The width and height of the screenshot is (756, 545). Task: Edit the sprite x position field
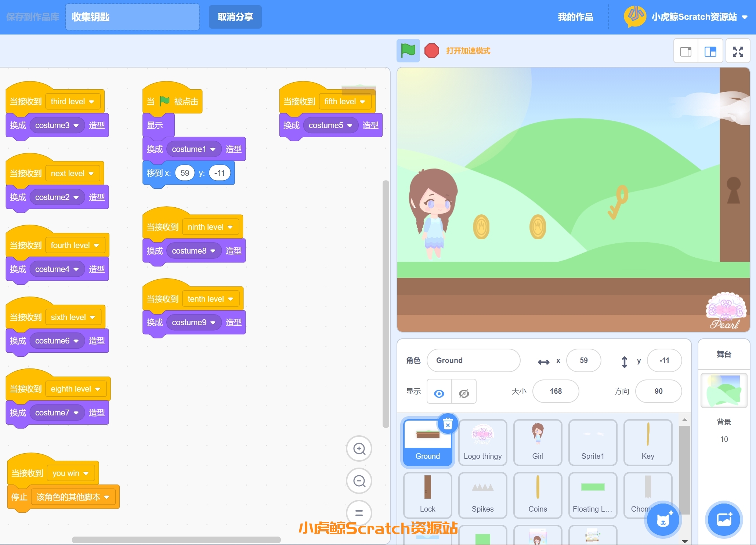point(583,360)
